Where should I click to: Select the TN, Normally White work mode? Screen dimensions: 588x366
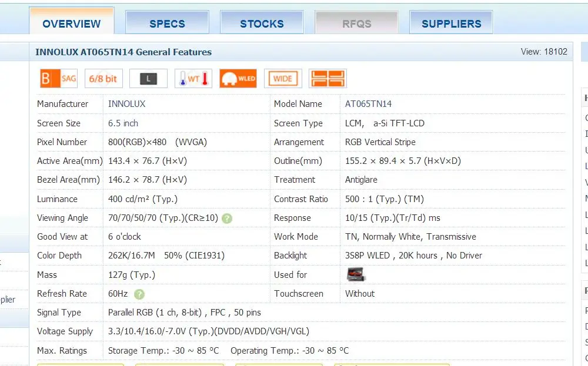[410, 236]
